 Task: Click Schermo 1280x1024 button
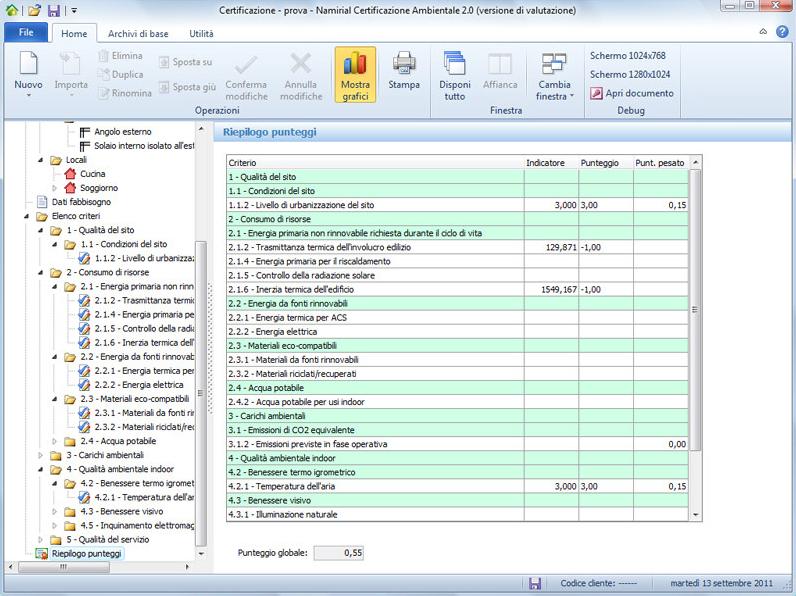(630, 74)
